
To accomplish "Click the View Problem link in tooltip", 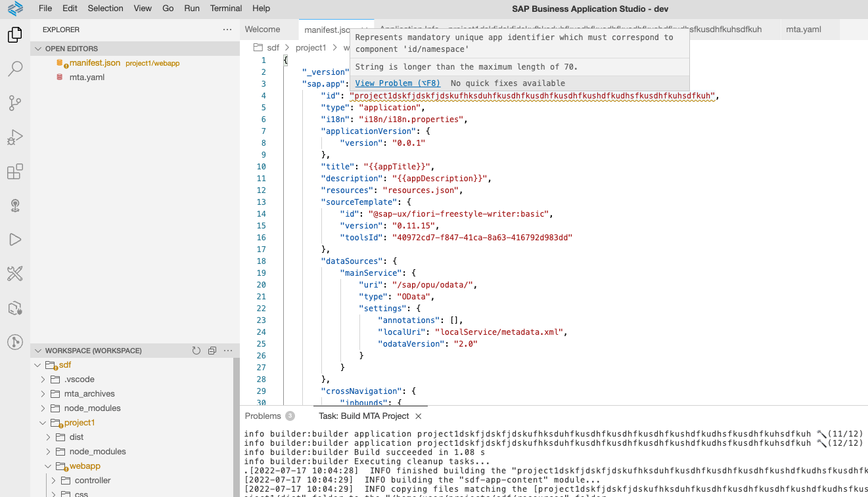I will 398,83.
